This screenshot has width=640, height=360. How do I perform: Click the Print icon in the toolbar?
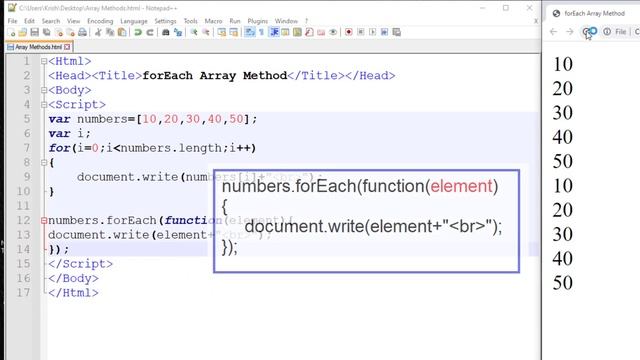tap(82, 32)
